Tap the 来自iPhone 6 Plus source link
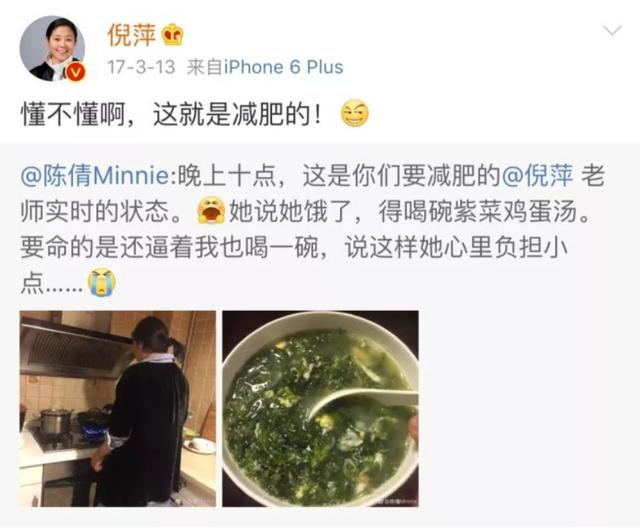 click(x=264, y=67)
